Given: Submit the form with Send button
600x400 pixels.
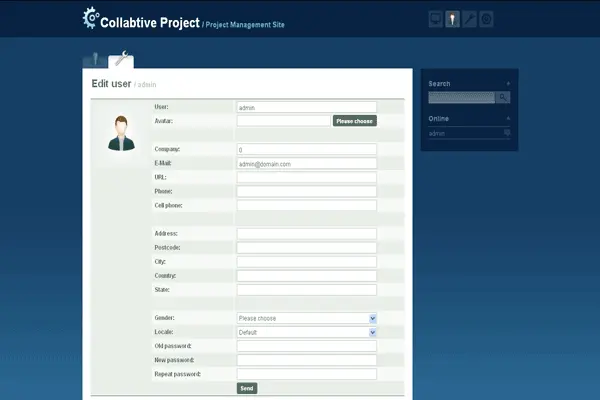Looking at the screenshot, I should tap(247, 388).
